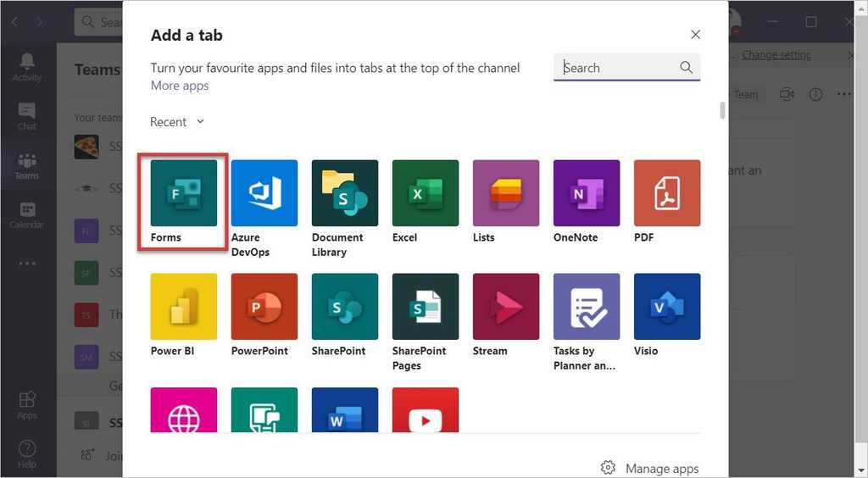Image resolution: width=868 pixels, height=478 pixels.
Task: Choose the Document Library app icon
Action: coord(344,193)
